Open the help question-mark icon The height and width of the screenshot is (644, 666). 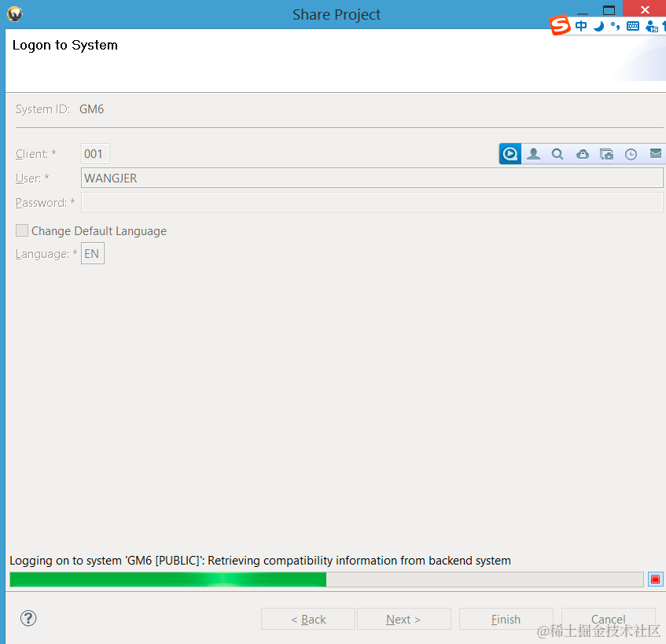[28, 618]
